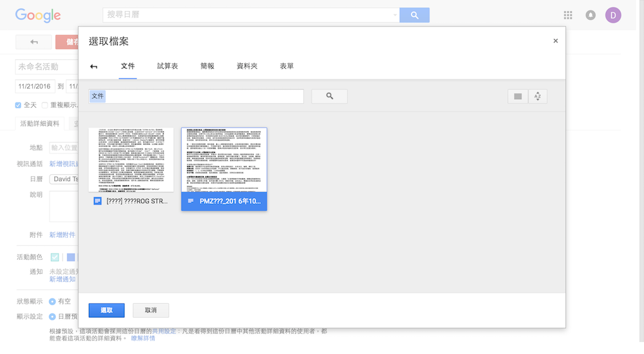Switch to list view icon

pos(517,97)
